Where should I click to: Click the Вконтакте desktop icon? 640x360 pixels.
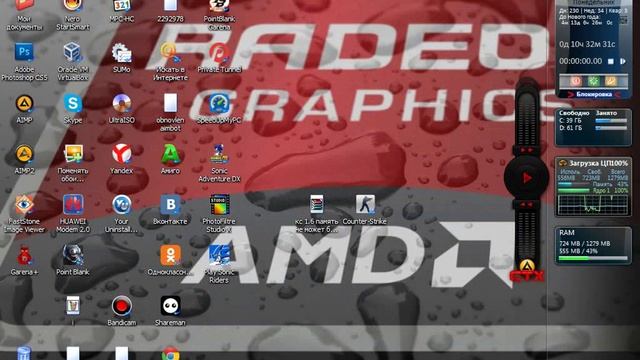pos(170,204)
